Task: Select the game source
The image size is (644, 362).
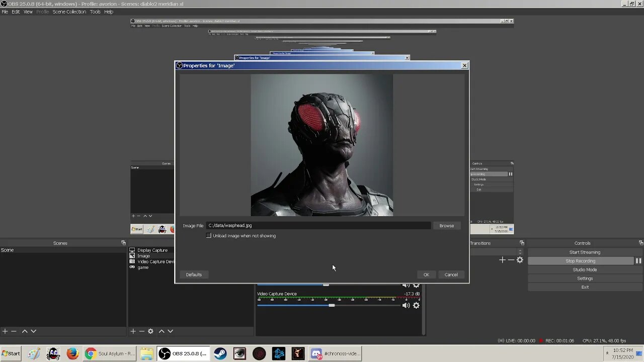Action: pyautogui.click(x=143, y=267)
